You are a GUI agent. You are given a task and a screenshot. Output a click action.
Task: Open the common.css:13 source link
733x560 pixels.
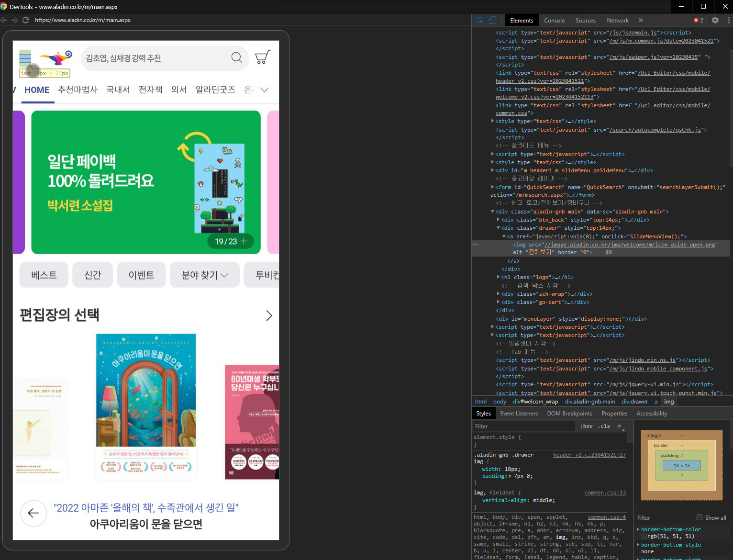click(x=605, y=493)
